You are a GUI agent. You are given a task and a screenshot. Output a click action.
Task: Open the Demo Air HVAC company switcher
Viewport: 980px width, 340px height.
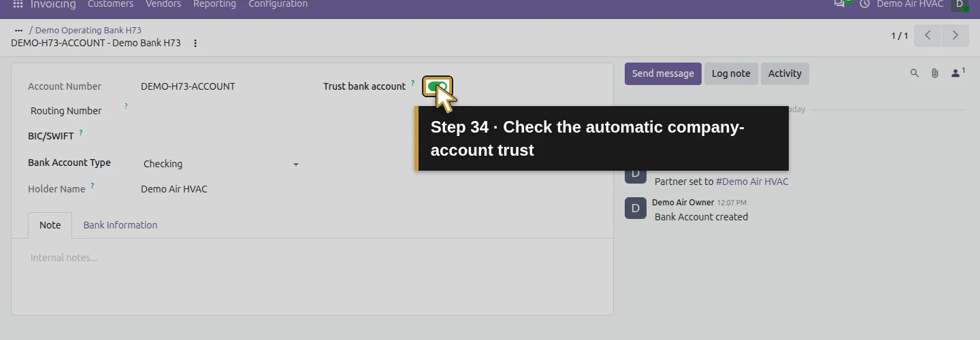(910, 4)
